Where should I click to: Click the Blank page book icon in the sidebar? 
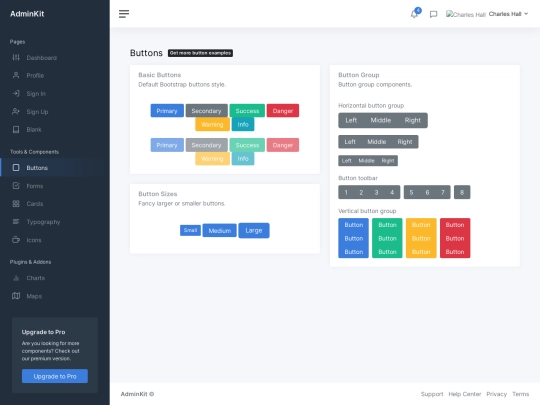click(16, 129)
